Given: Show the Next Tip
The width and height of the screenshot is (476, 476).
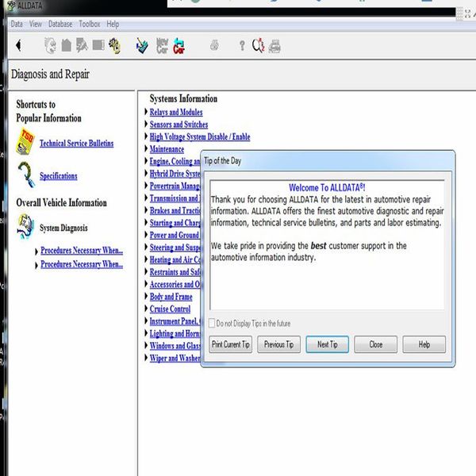Looking at the screenshot, I should (x=327, y=344).
